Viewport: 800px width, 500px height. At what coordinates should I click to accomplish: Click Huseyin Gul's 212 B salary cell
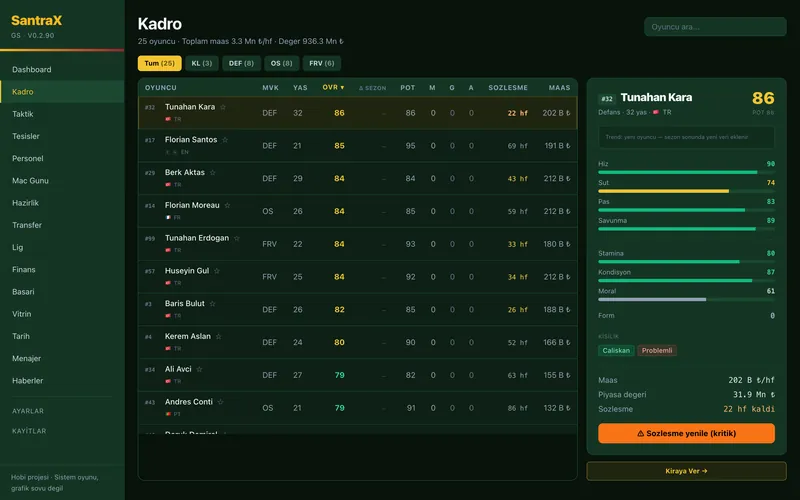pyautogui.click(x=557, y=277)
